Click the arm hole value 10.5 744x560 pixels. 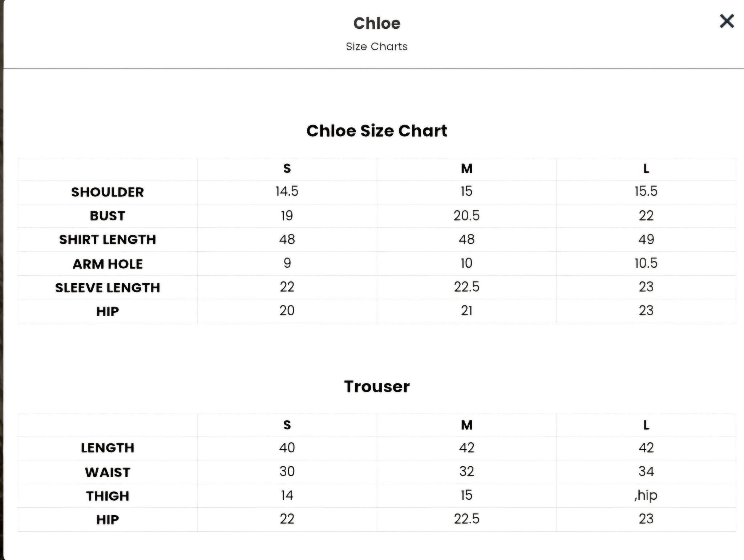[x=646, y=263]
